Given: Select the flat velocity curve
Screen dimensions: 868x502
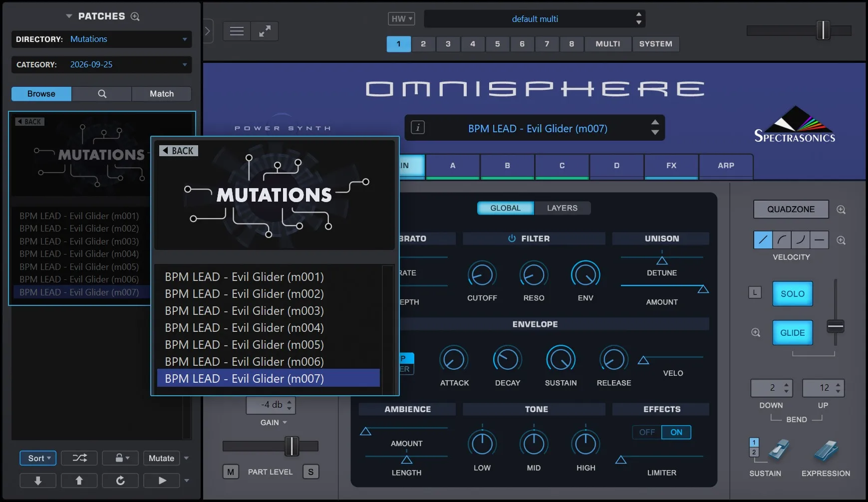Looking at the screenshot, I should tap(819, 240).
